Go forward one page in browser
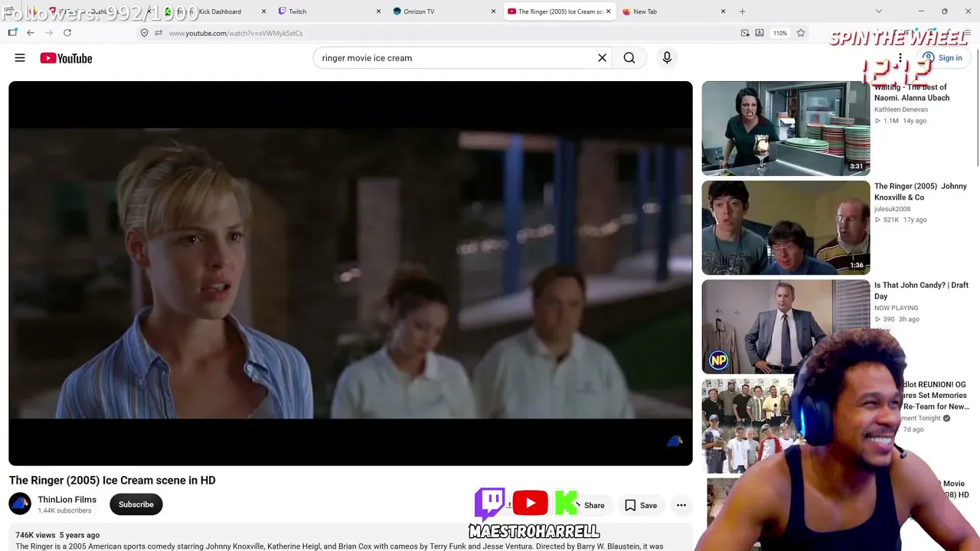Image resolution: width=980 pixels, height=551 pixels. [x=49, y=33]
